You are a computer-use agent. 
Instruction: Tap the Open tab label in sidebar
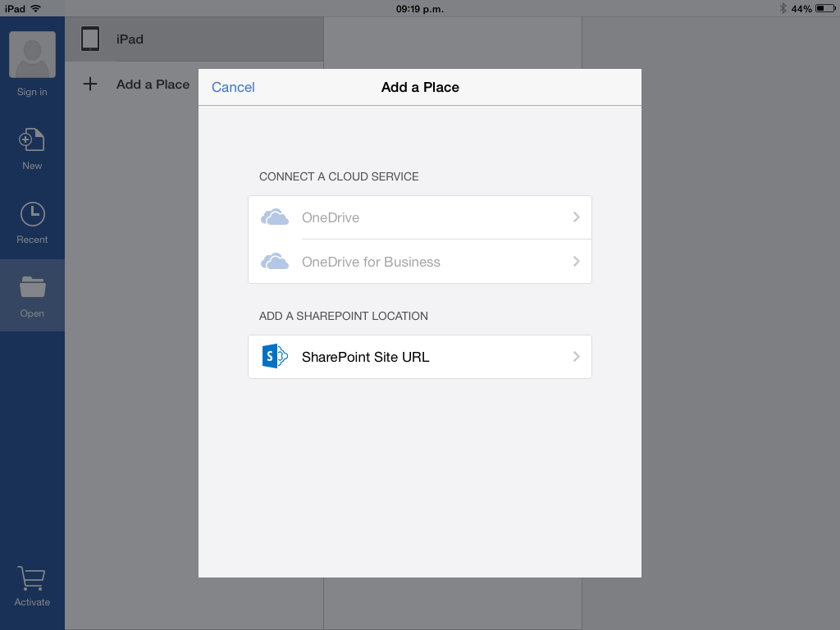[32, 313]
